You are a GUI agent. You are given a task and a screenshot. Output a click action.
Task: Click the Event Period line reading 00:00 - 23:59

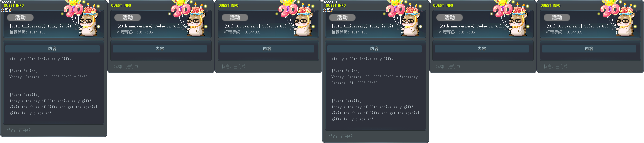[49, 77]
